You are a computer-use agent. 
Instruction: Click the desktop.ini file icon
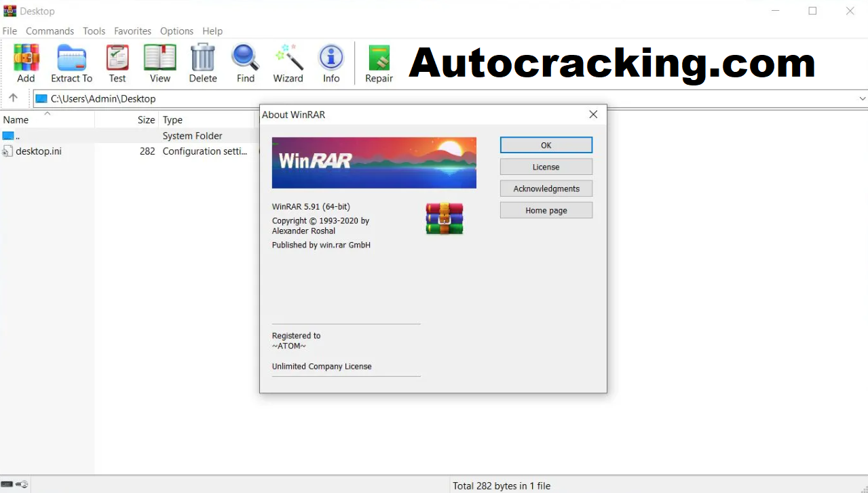[x=7, y=151]
